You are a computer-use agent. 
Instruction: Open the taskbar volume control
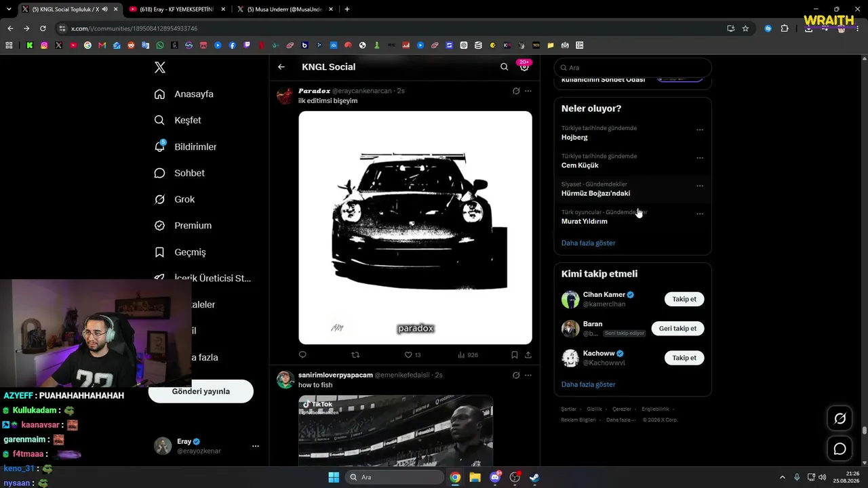click(822, 477)
